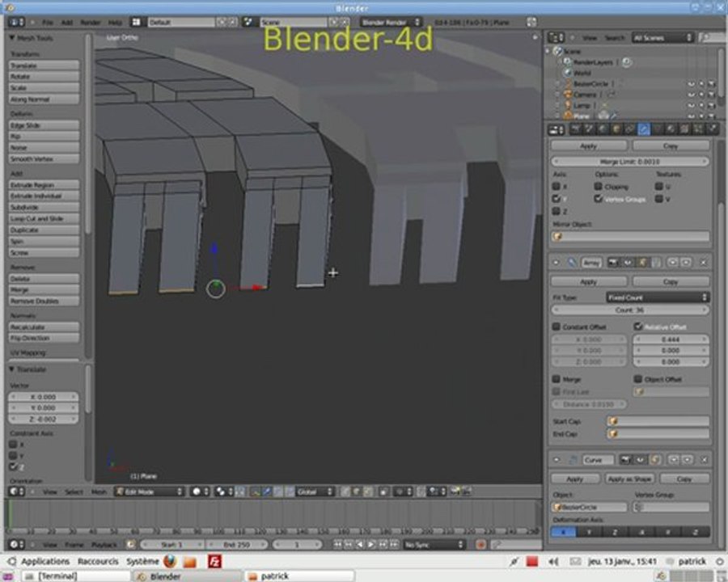Move the Curve modifier up in the stack
This screenshot has height=582, width=728.
pos(673,459)
